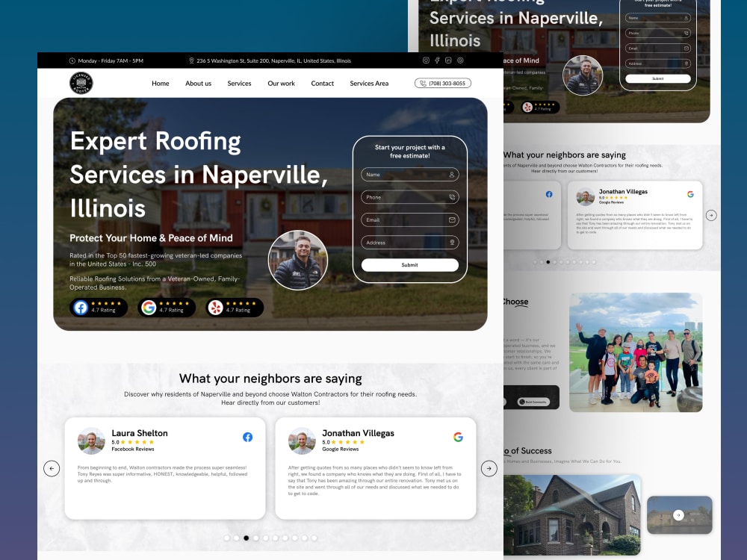Image resolution: width=747 pixels, height=560 pixels.
Task: Click "Start your project with a free estimate!"
Action: (409, 152)
